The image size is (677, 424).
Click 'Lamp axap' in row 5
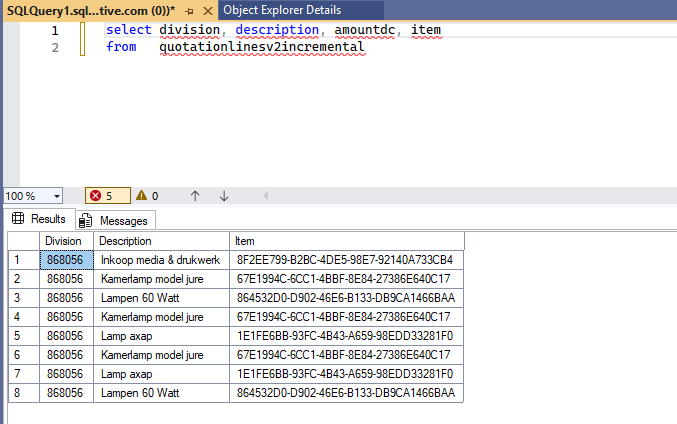click(161, 336)
